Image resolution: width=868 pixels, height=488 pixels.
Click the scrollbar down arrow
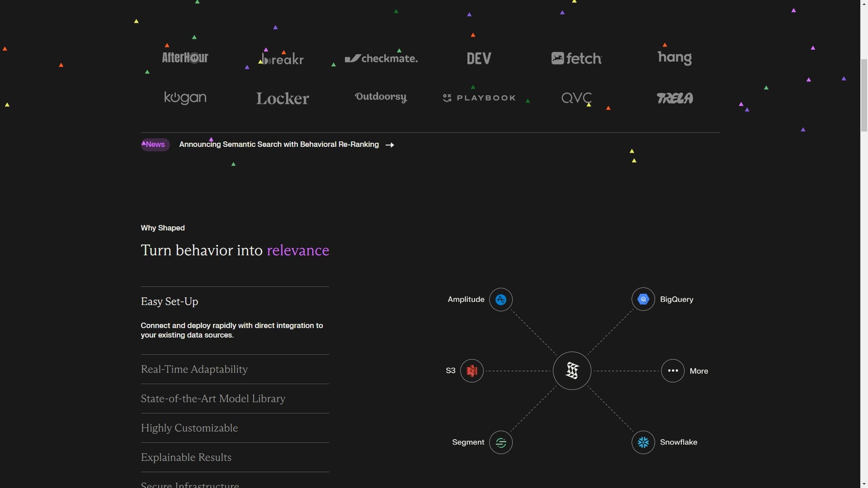(864, 484)
